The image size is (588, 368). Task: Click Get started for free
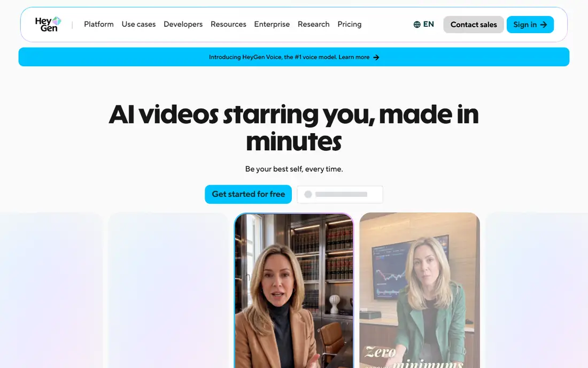[x=248, y=194]
